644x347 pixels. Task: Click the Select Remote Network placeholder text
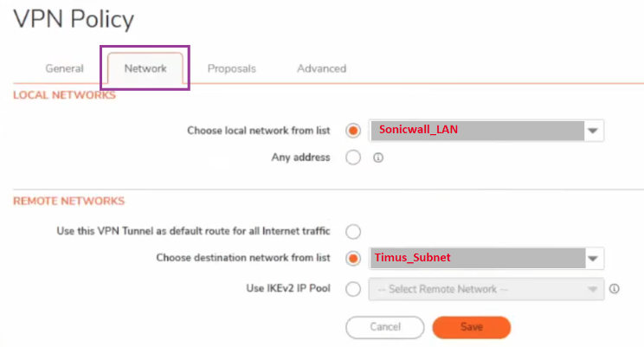443,289
